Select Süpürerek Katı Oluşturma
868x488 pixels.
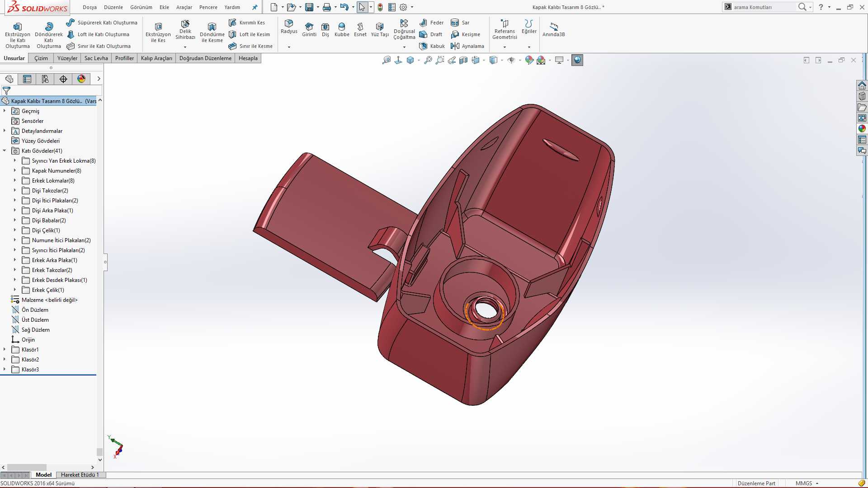coord(102,23)
